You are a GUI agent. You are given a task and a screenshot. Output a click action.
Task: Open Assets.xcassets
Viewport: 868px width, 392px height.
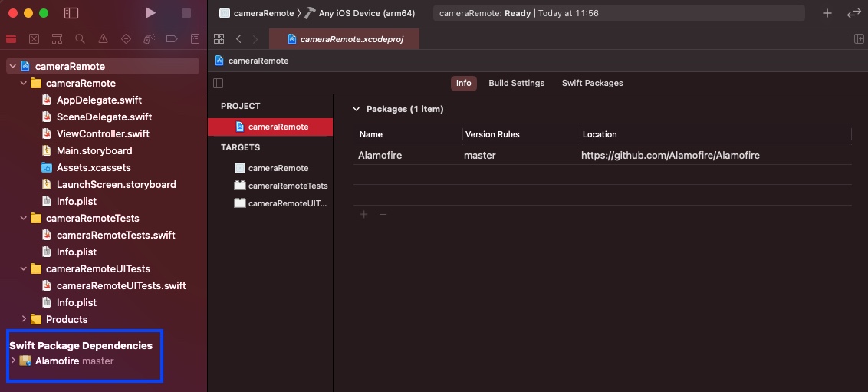click(94, 167)
